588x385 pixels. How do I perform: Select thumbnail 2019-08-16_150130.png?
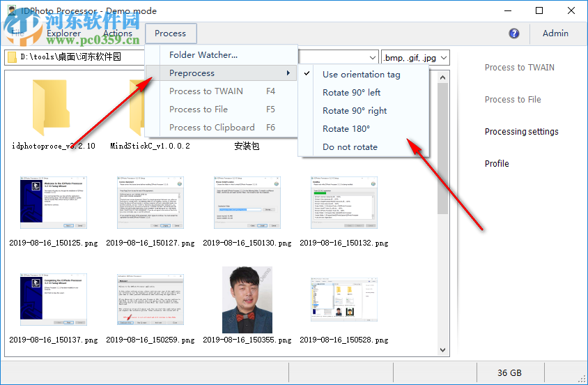click(247, 202)
